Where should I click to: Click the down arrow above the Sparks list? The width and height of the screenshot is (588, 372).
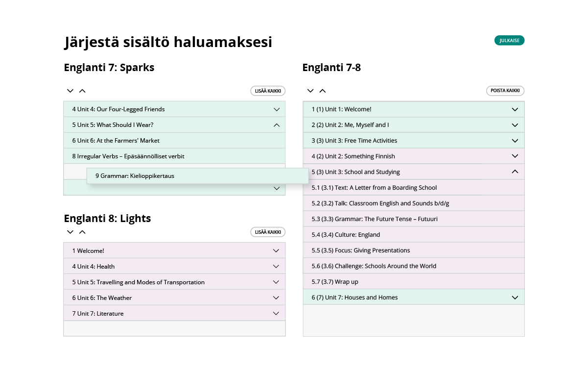tap(70, 91)
